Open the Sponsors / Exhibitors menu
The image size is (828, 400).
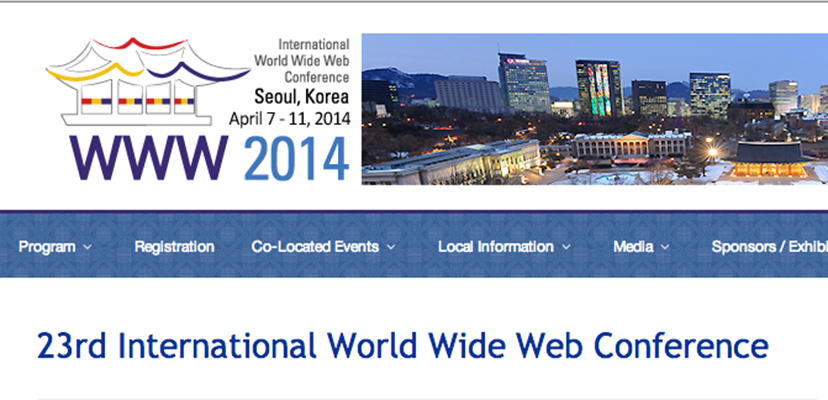769,247
